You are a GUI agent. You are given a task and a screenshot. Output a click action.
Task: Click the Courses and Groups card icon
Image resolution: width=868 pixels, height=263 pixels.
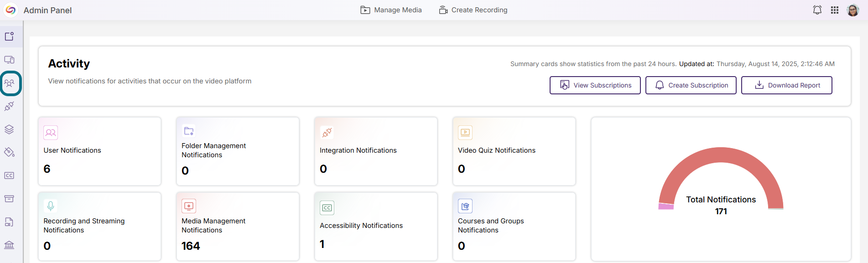[x=465, y=206]
